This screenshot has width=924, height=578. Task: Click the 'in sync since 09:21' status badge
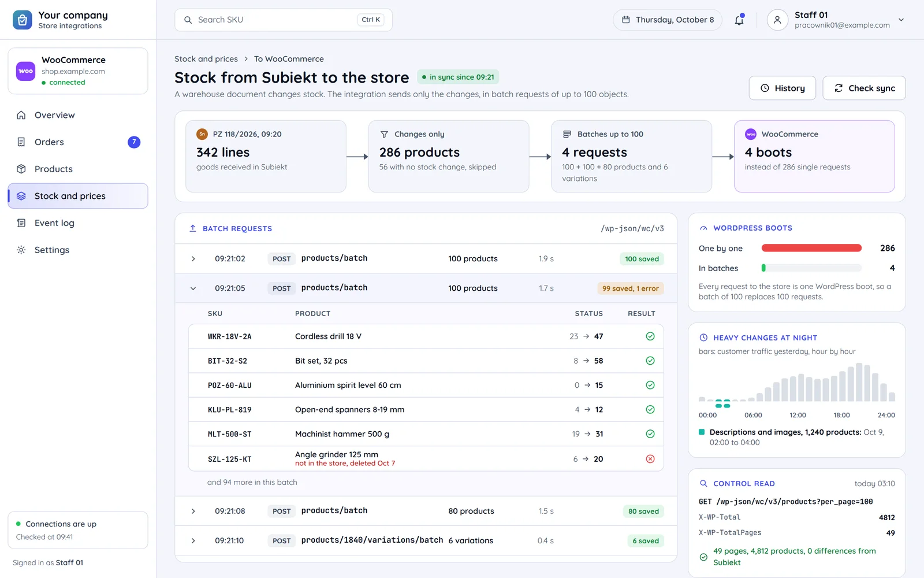(458, 77)
